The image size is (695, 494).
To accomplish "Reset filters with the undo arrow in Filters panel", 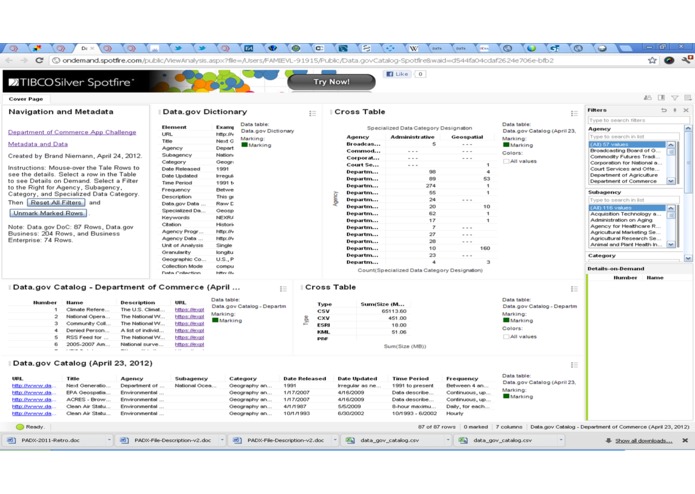I will click(x=664, y=110).
